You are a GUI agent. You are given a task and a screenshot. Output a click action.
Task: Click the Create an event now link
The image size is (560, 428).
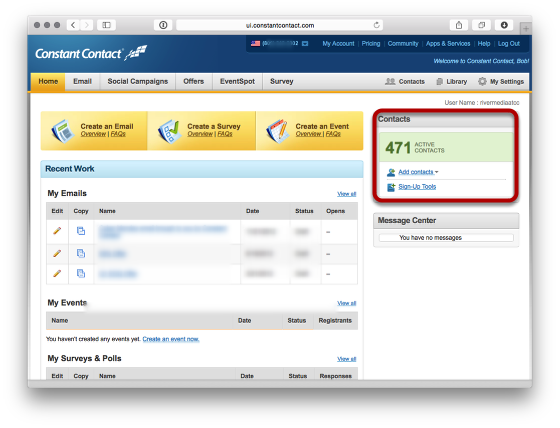tap(171, 339)
